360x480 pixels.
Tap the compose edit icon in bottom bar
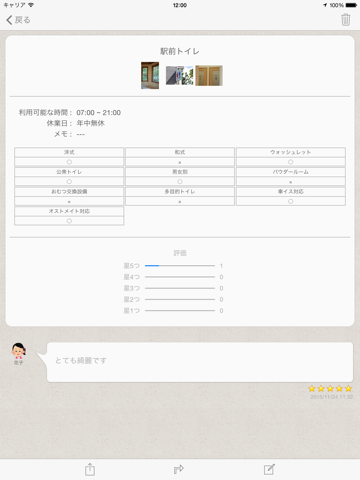pos(269,469)
